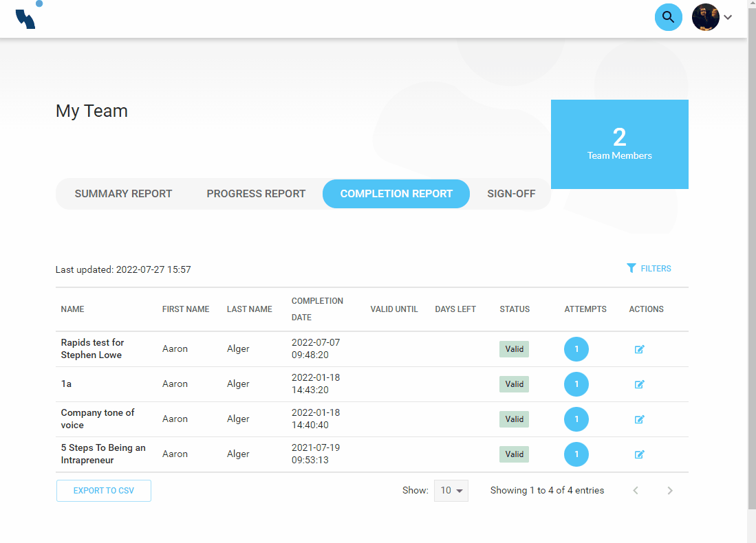The width and height of the screenshot is (756, 543).
Task: Click attempts badge for Rapids test row
Action: point(576,349)
